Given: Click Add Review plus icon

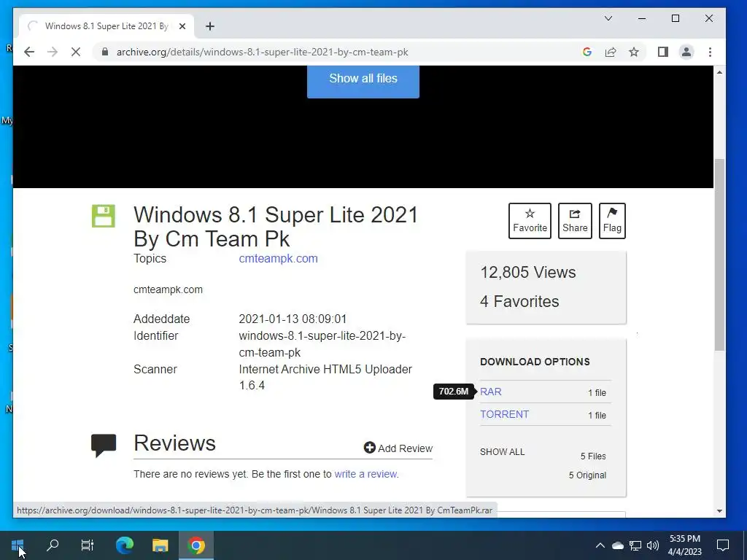Looking at the screenshot, I should coord(369,448).
